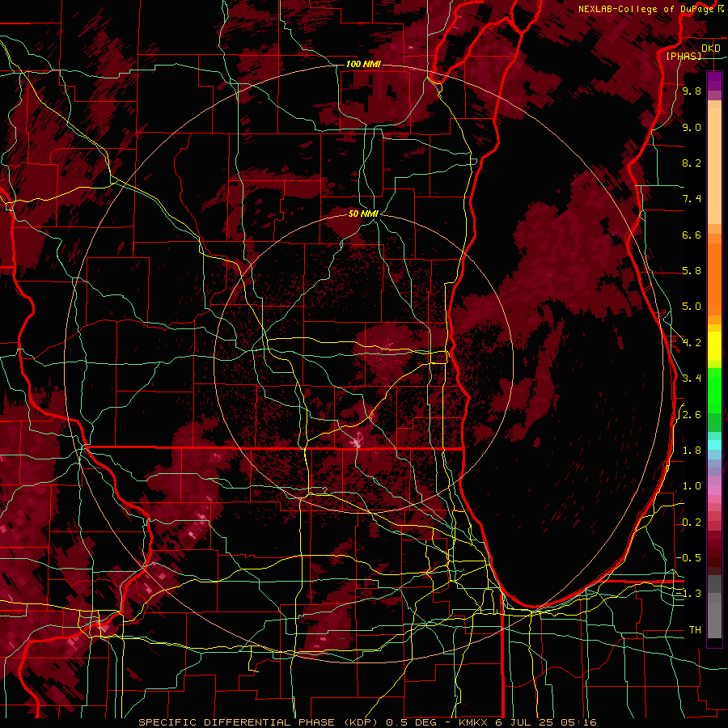Screen dimensions: 728x728
Task: Click the cyan color bar segment
Action: [x=714, y=445]
